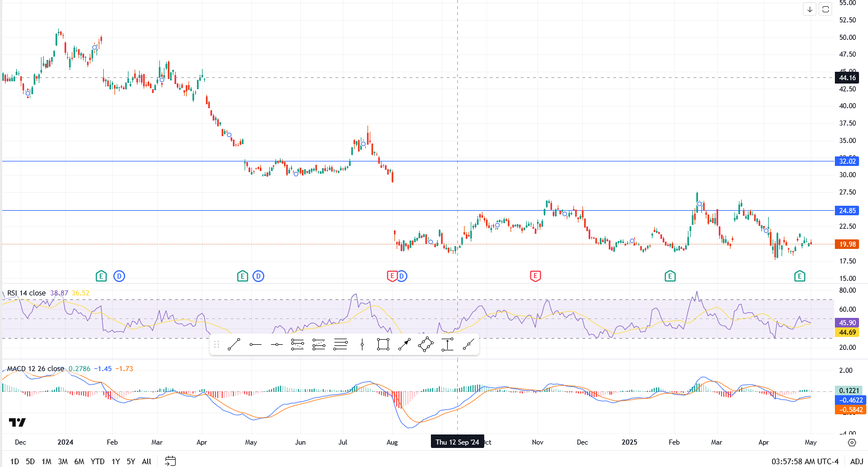Image resolution: width=868 pixels, height=467 pixels.
Task: Show All available price history
Action: point(146,461)
